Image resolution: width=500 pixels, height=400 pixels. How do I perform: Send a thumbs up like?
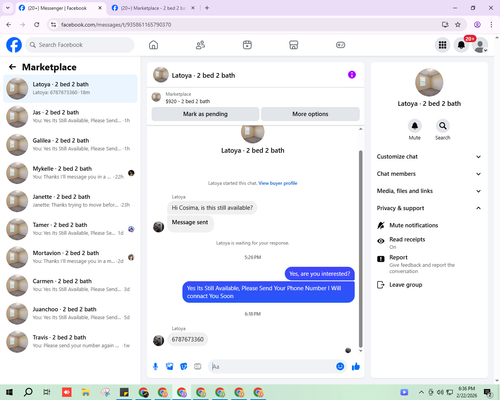coord(356,367)
